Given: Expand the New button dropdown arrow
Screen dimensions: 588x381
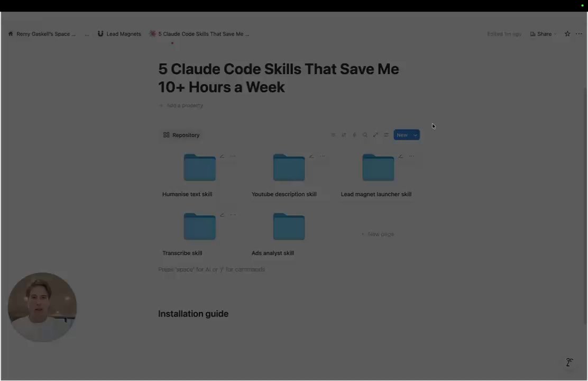Looking at the screenshot, I should click(415, 135).
